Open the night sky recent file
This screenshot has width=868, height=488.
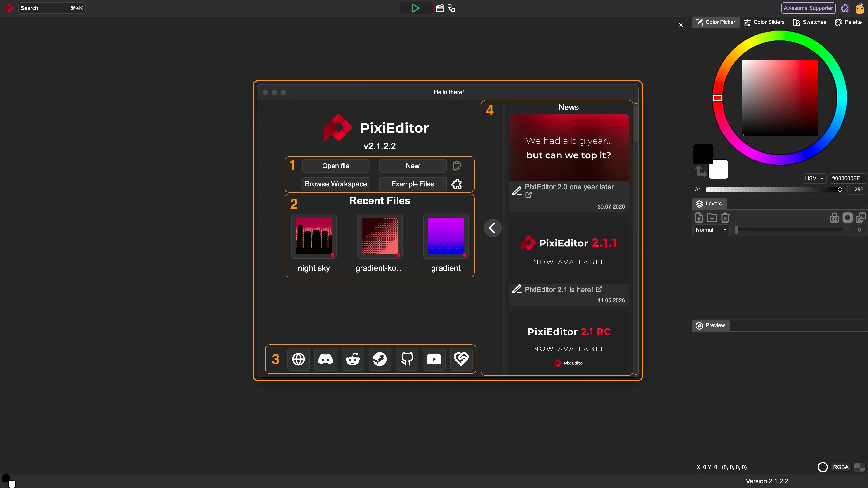[x=314, y=236]
